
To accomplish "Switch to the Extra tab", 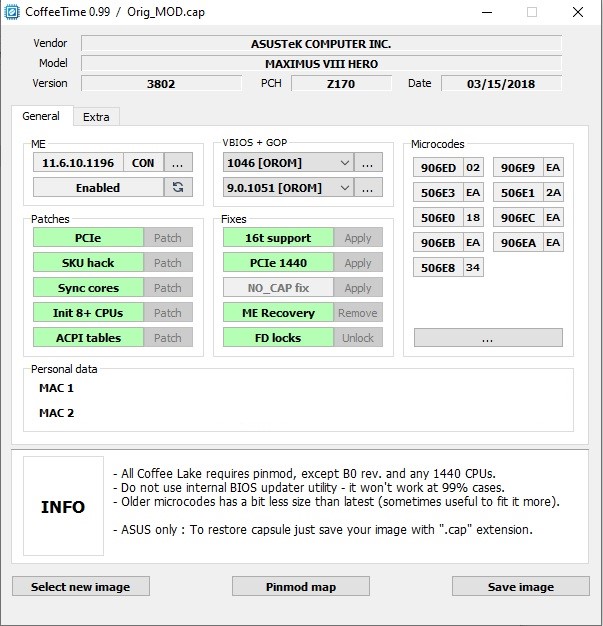I will click(96, 117).
